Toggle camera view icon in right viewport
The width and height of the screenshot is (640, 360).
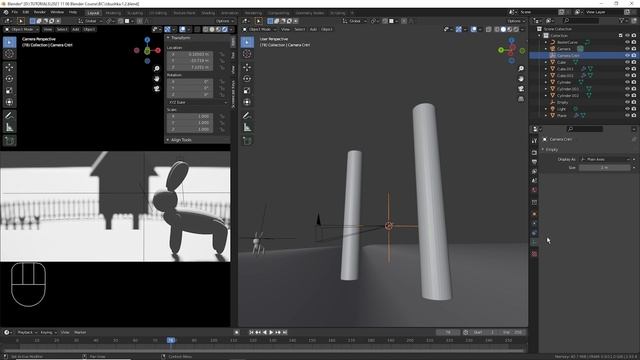click(521, 89)
